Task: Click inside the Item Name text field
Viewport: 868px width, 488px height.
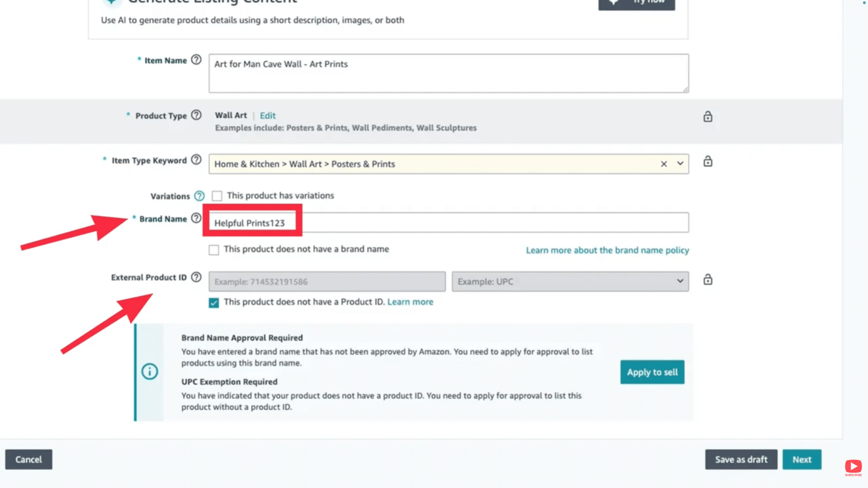Action: 448,72
